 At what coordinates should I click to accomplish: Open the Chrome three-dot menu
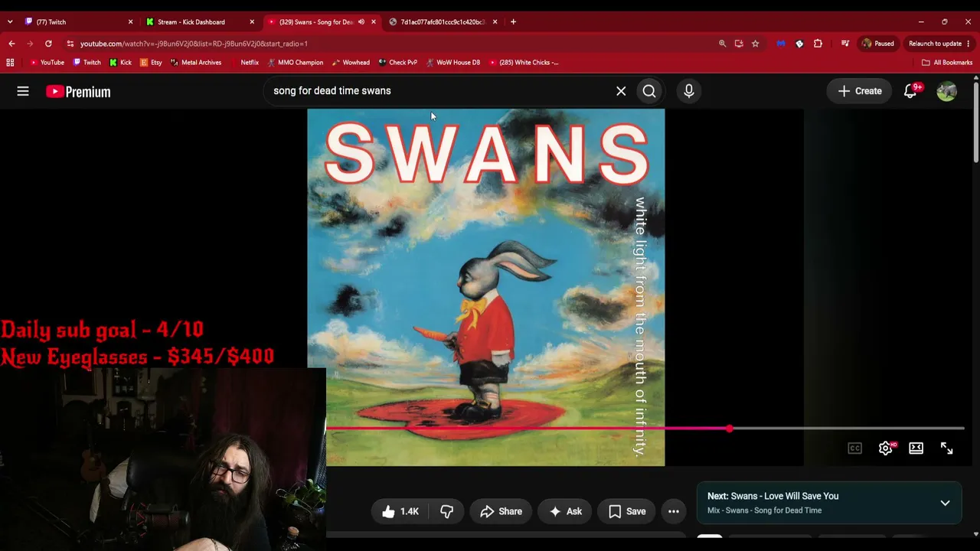coord(969,44)
